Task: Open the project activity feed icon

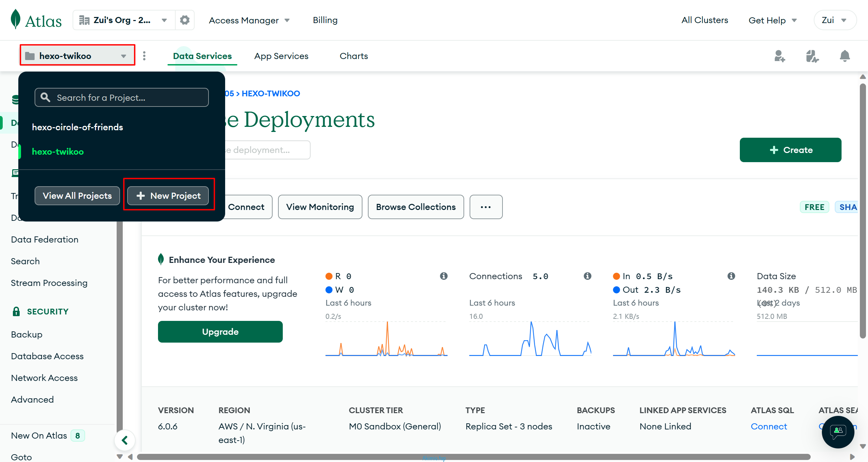Action: [x=812, y=56]
